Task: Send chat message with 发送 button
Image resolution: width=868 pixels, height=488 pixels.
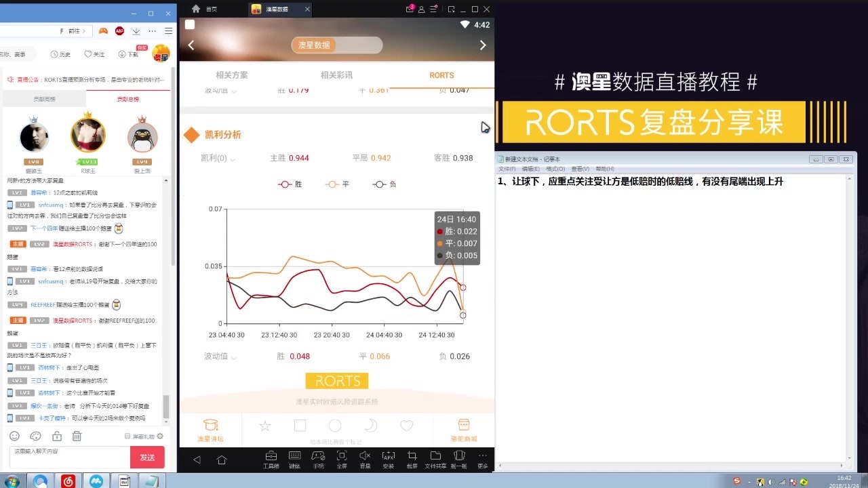Action: click(x=147, y=457)
